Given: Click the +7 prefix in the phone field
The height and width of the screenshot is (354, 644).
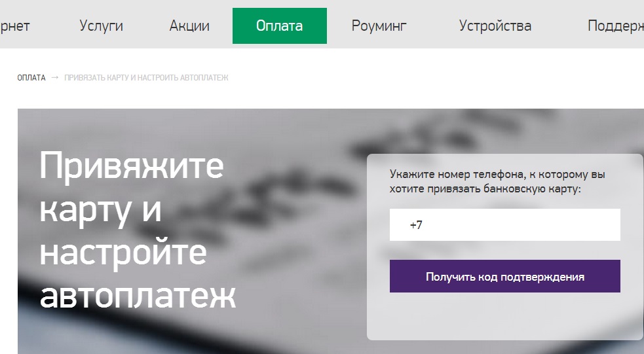Looking at the screenshot, I should (416, 225).
